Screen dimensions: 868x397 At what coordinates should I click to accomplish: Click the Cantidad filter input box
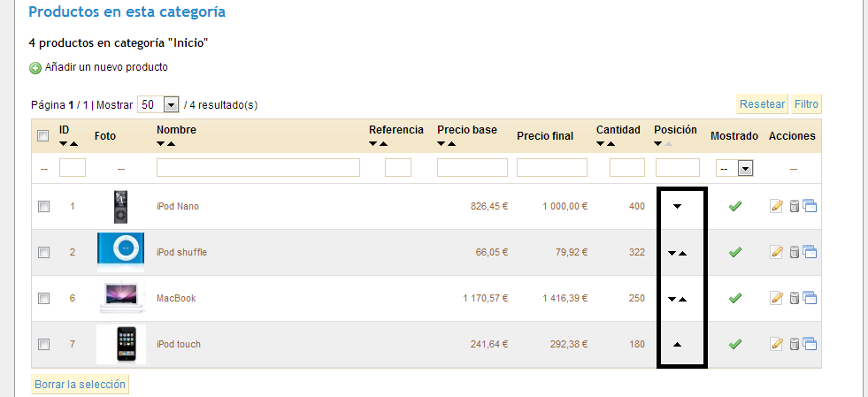(626, 168)
